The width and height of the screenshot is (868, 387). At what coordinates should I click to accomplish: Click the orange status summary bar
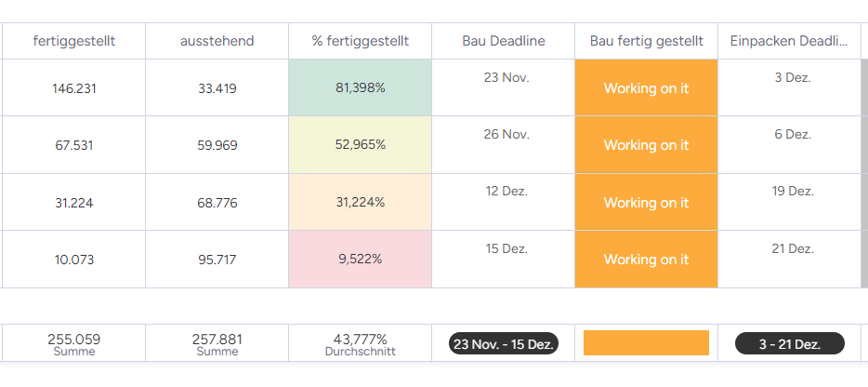(x=646, y=342)
